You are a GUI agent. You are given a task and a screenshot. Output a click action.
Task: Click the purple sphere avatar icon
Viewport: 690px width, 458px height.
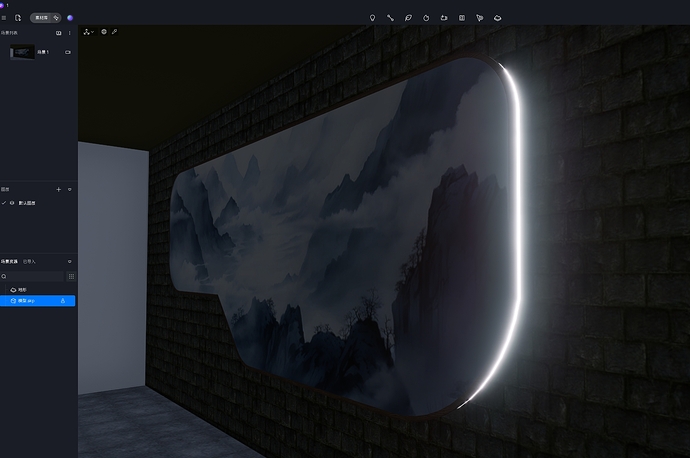click(70, 18)
